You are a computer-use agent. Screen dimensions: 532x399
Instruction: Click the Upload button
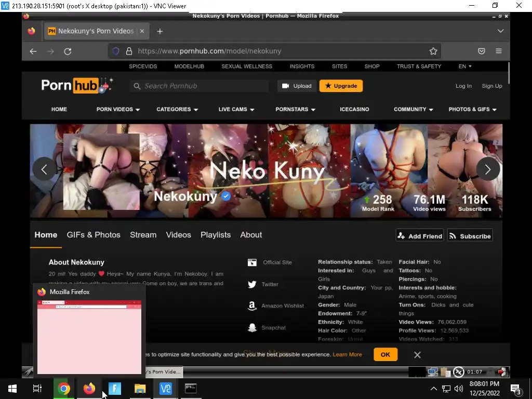click(x=297, y=86)
